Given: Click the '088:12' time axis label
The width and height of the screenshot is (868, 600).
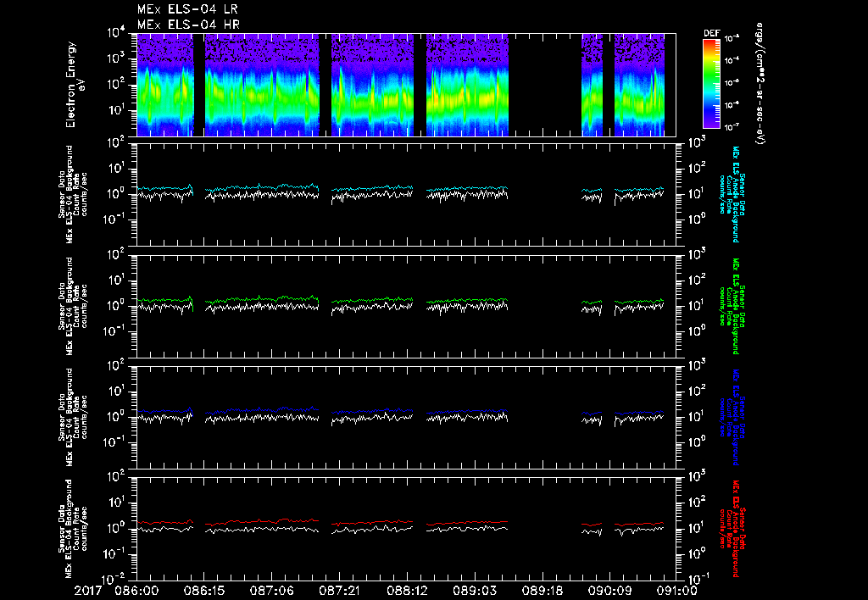Looking at the screenshot, I should (x=407, y=591).
